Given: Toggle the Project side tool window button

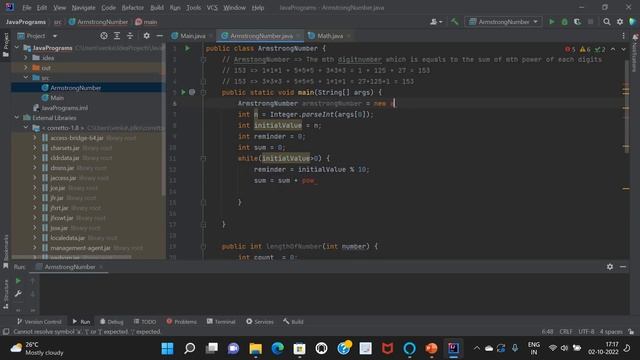Looking at the screenshot, I should 6,45.
